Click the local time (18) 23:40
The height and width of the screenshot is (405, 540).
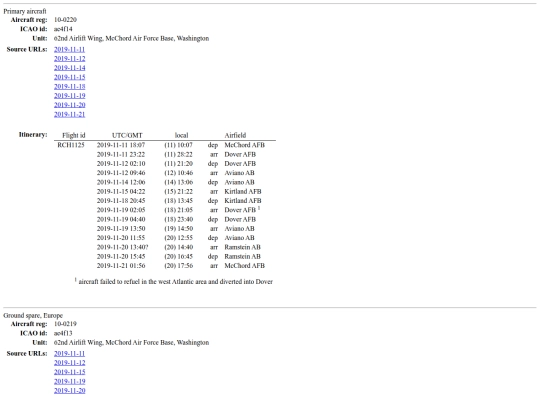click(178, 219)
